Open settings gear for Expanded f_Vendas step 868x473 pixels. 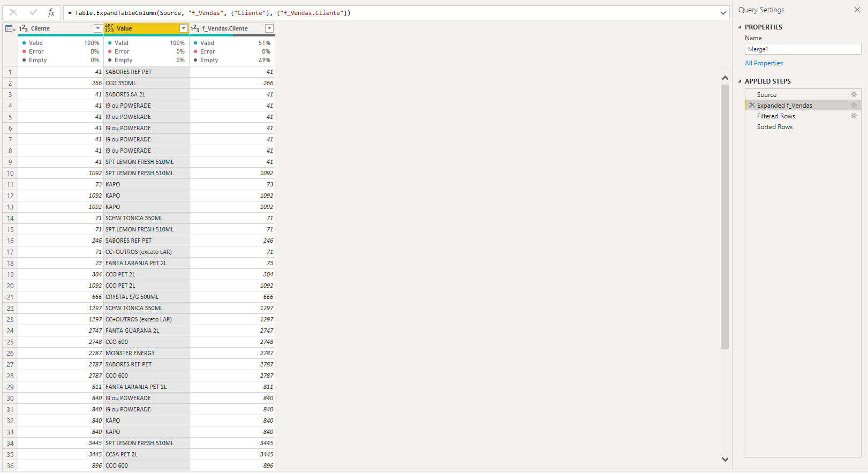854,105
